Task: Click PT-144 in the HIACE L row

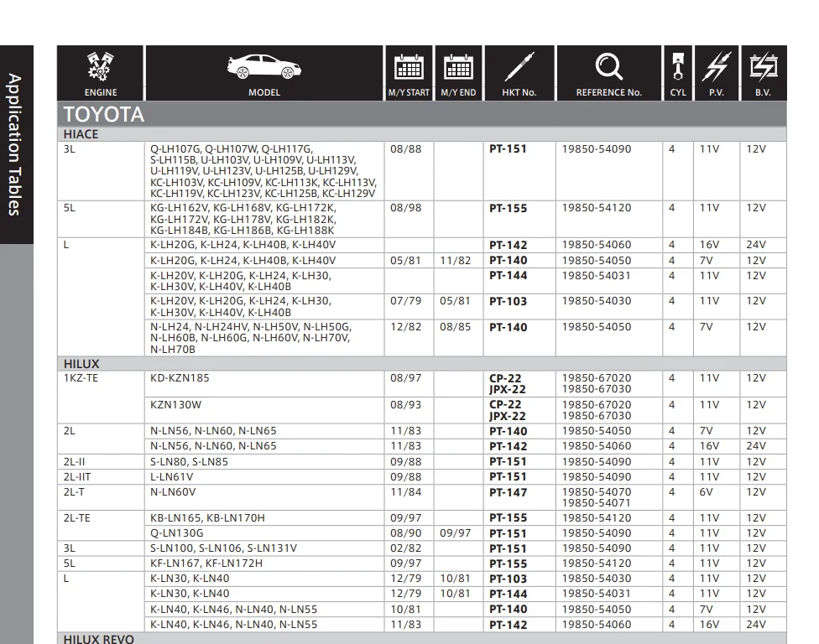Action: point(508,276)
